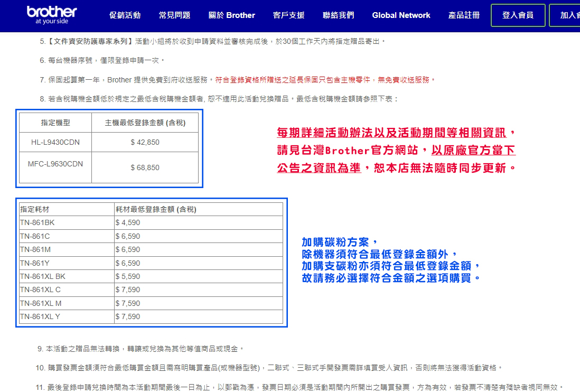Viewport: 580px width, 392px height.
Task: Open the 客戶支援 menu
Action: [288, 15]
